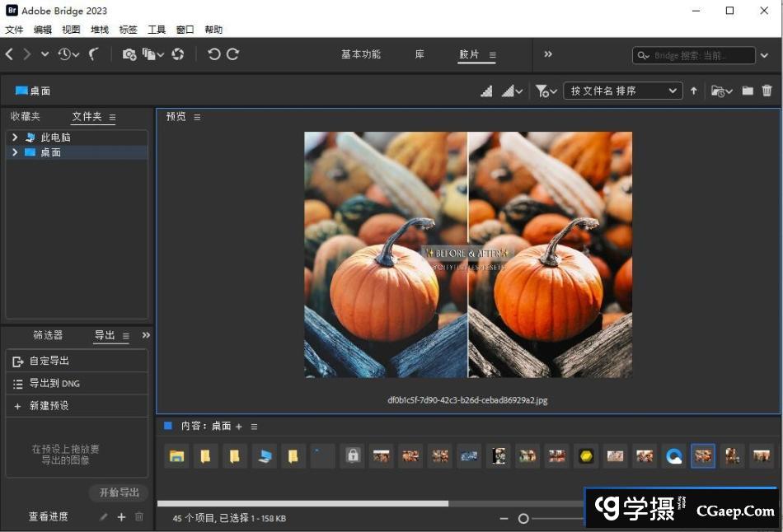
Task: Refresh the view with the refresh icon
Action: [178, 54]
